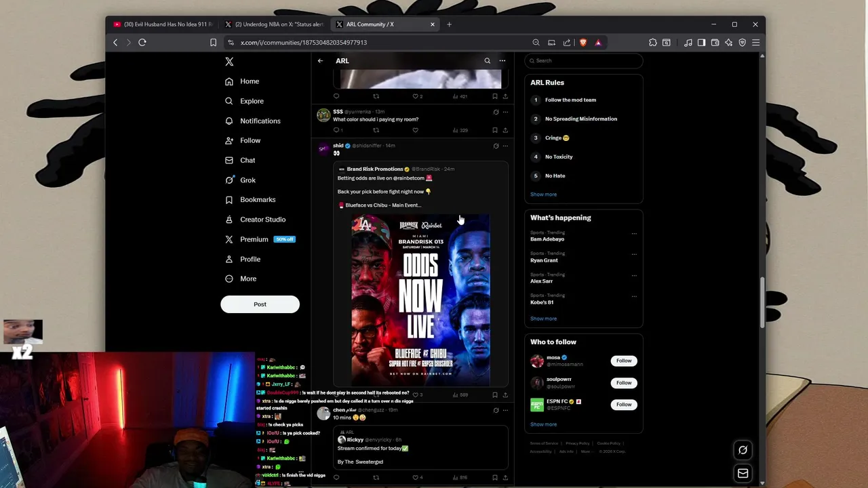Open search within the ARL community
868x488 pixels.
point(487,61)
